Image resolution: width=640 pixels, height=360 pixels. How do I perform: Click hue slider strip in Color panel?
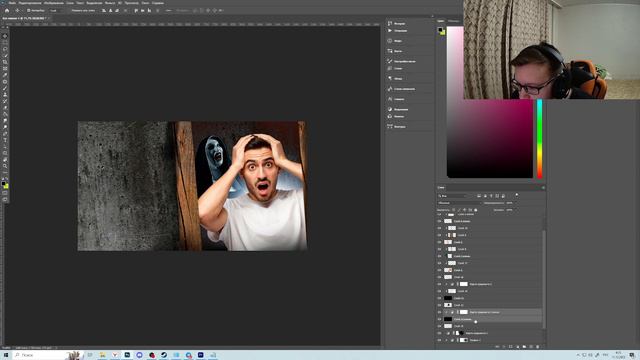(x=540, y=139)
